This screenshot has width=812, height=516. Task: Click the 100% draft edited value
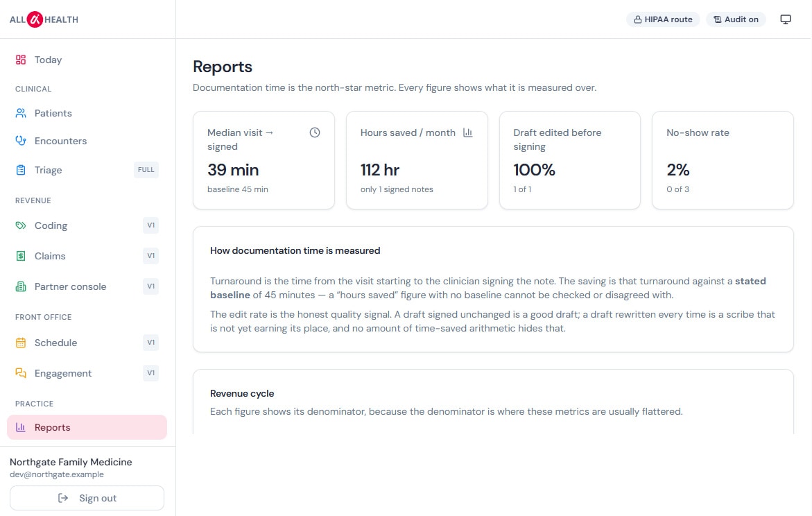[534, 170]
